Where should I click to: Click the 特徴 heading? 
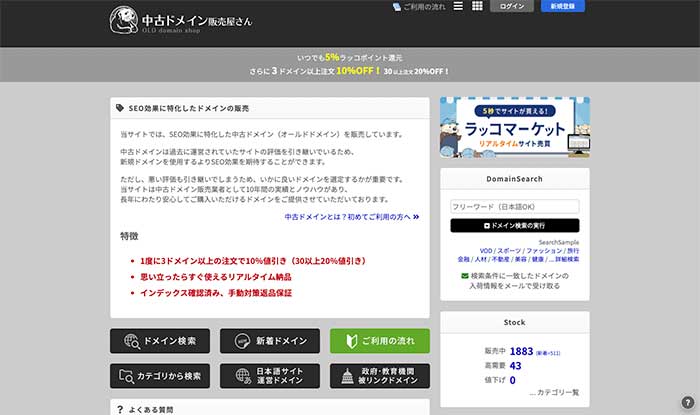coord(129,236)
